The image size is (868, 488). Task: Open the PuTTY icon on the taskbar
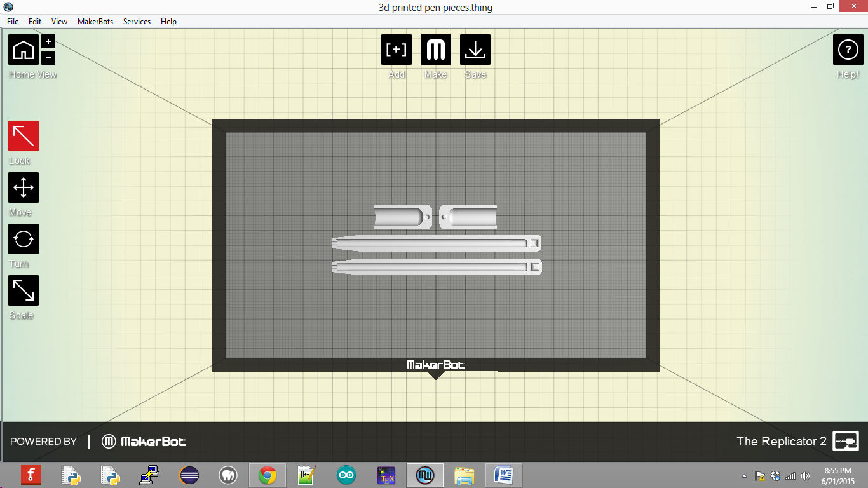pyautogui.click(x=149, y=475)
